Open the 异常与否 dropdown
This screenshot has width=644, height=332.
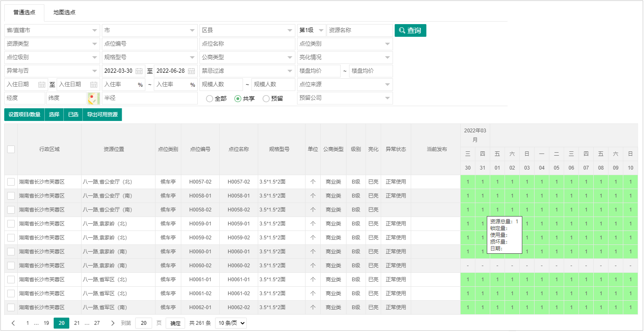52,71
